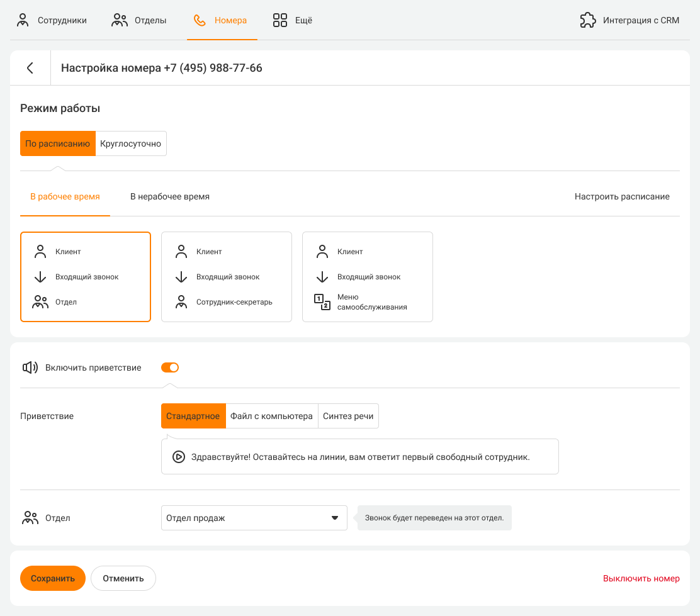The height and width of the screenshot is (616, 700).
Task: Click the Ещё grid icon
Action: pyautogui.click(x=280, y=20)
